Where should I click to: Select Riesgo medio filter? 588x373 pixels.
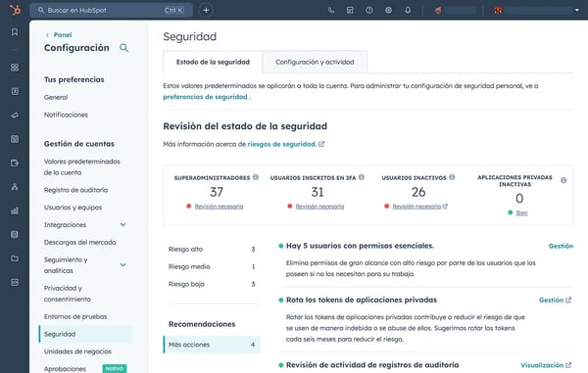[x=212, y=266]
